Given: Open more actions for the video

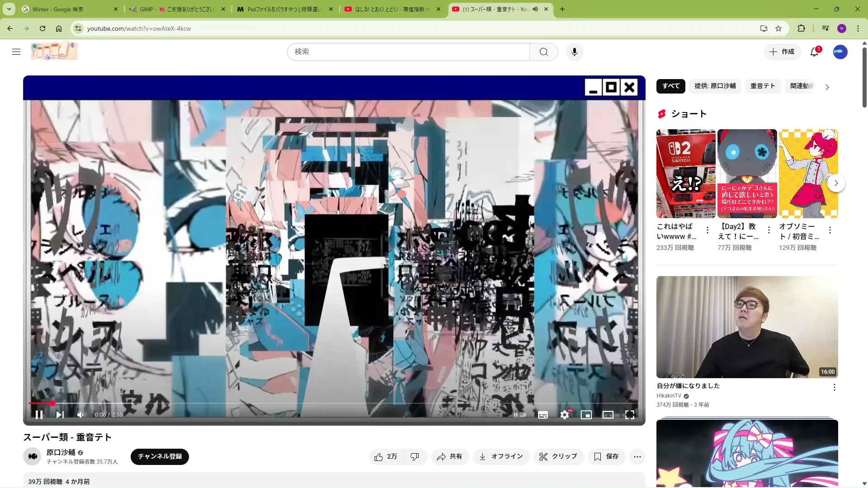Looking at the screenshot, I should coord(637,457).
